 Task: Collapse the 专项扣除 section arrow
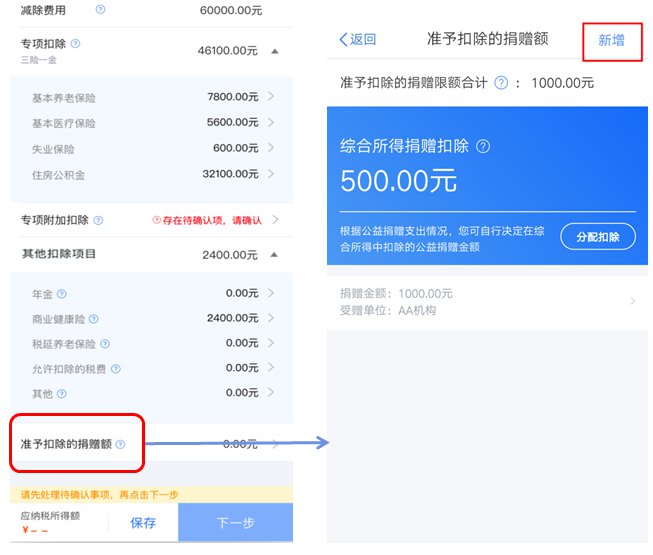point(274,49)
